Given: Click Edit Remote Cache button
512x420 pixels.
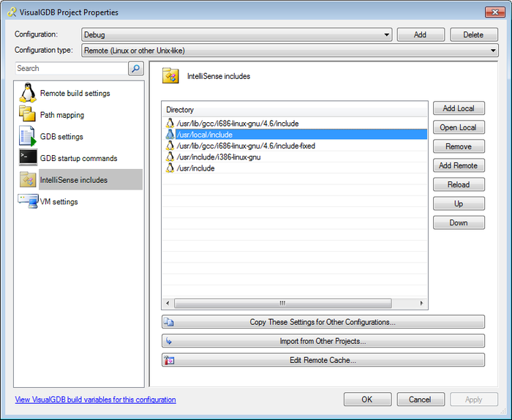Looking at the screenshot, I should click(323, 360).
